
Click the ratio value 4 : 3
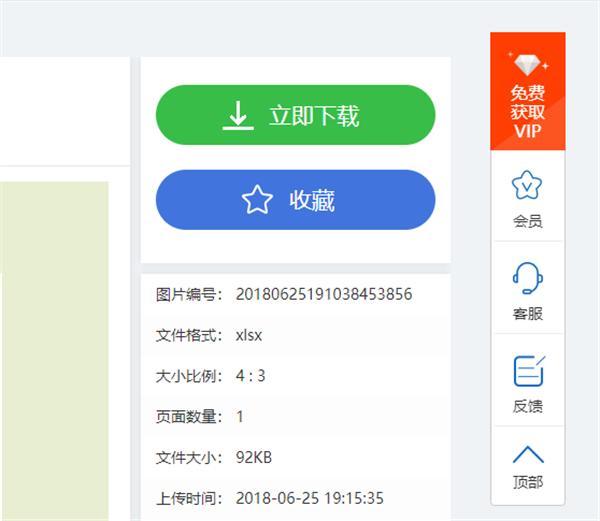click(251, 376)
